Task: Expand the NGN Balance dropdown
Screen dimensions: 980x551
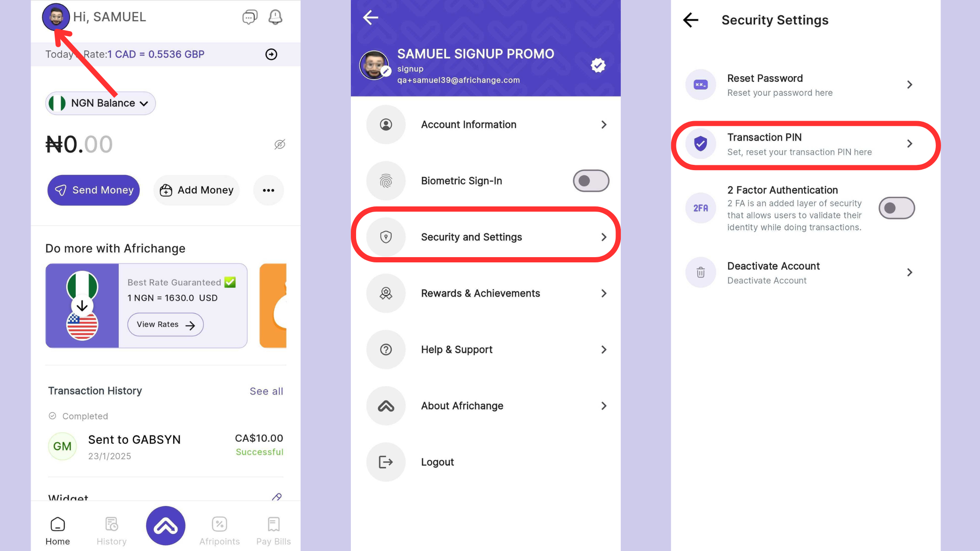Action: pyautogui.click(x=101, y=103)
